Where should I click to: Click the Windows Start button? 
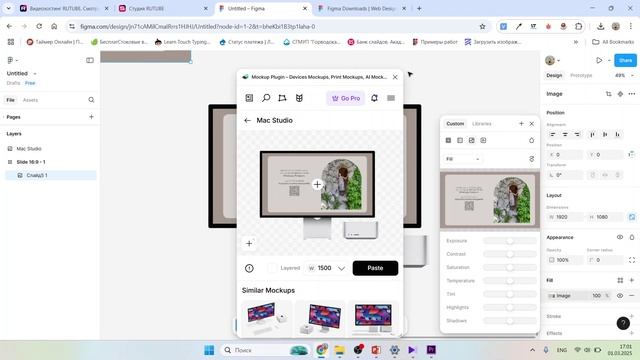(x=209, y=350)
